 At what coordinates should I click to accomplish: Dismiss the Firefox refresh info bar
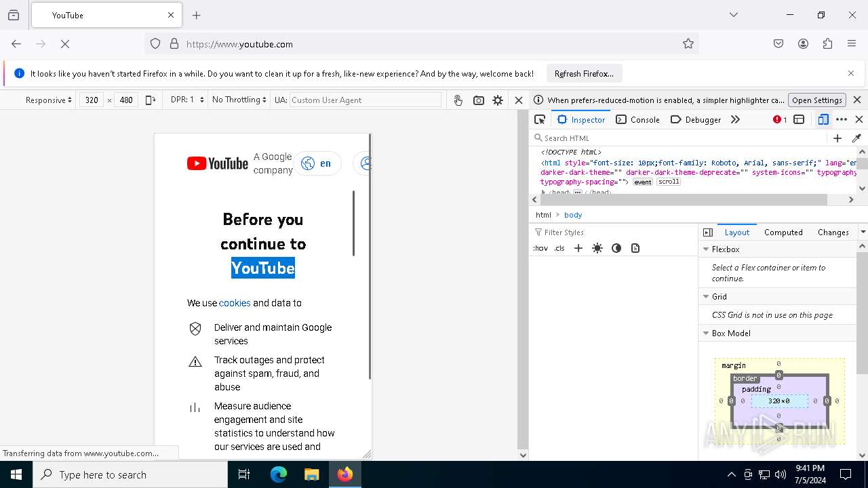point(851,73)
